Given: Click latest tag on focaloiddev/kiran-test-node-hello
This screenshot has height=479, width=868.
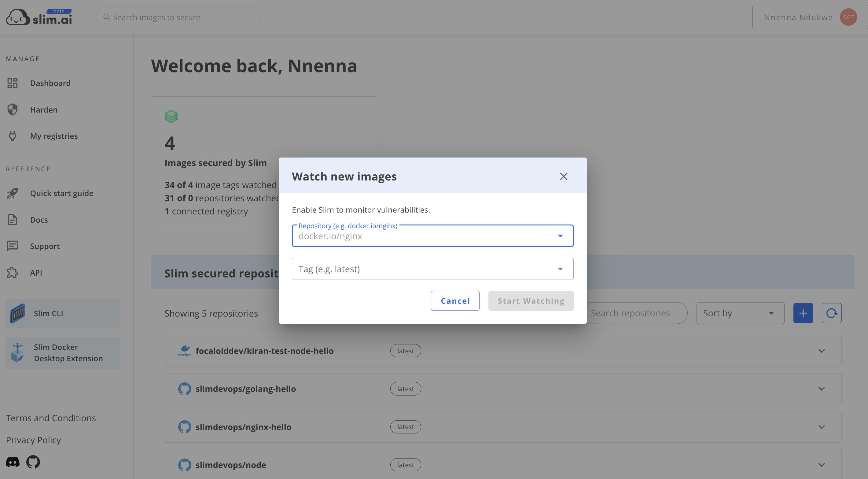Looking at the screenshot, I should click(405, 351).
